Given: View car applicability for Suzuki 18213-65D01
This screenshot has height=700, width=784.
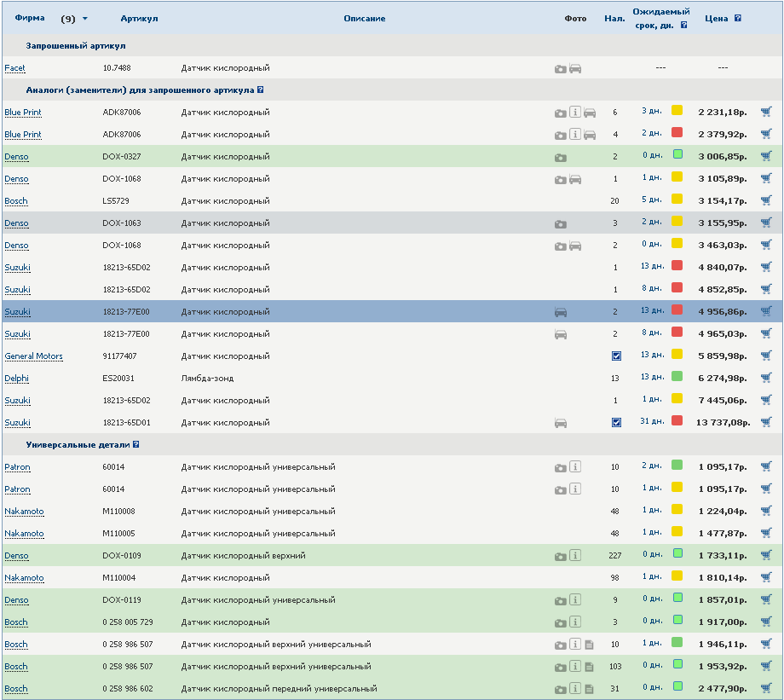Looking at the screenshot, I should [561, 423].
